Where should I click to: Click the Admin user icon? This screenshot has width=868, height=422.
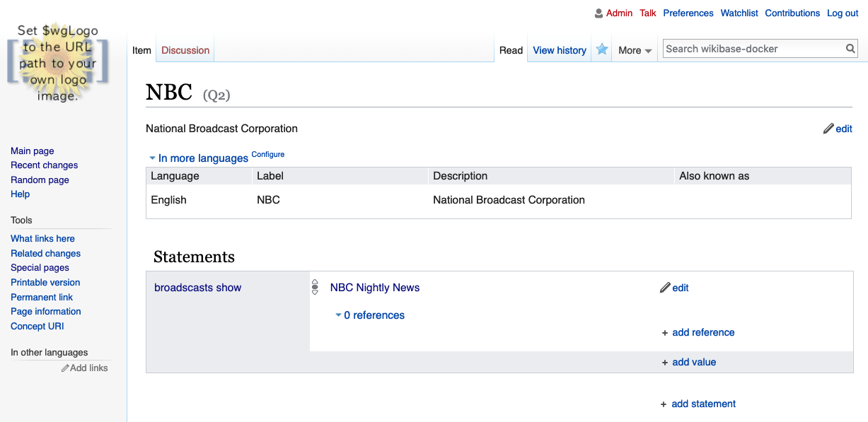coord(599,13)
